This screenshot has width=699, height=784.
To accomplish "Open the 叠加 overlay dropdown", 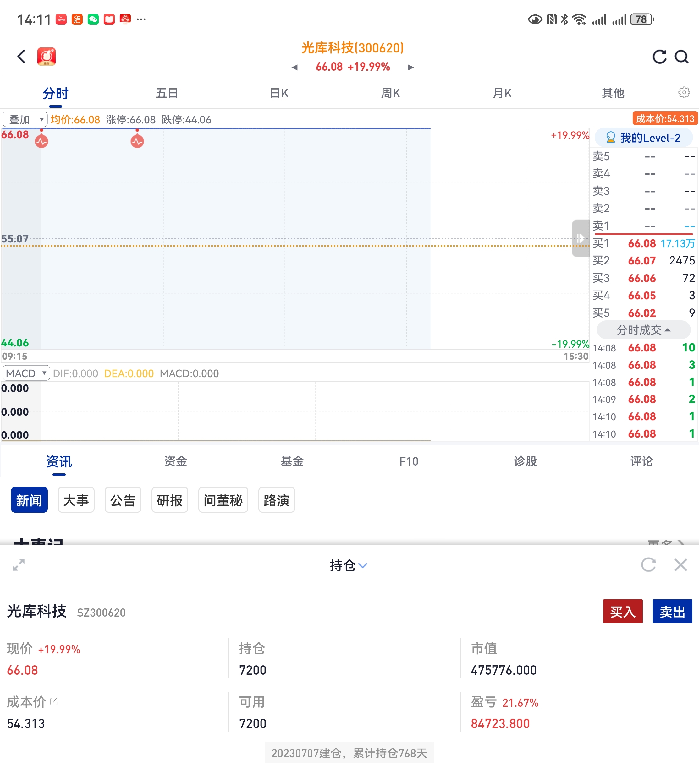I will (25, 119).
